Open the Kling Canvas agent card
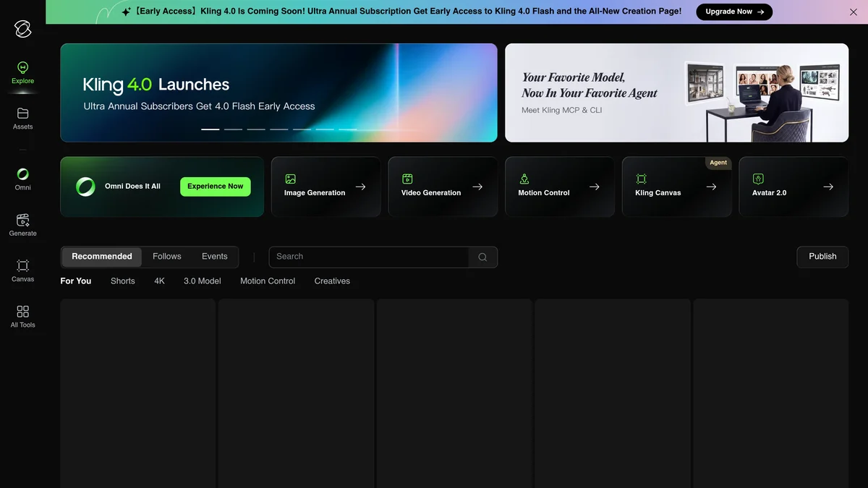 [676, 187]
